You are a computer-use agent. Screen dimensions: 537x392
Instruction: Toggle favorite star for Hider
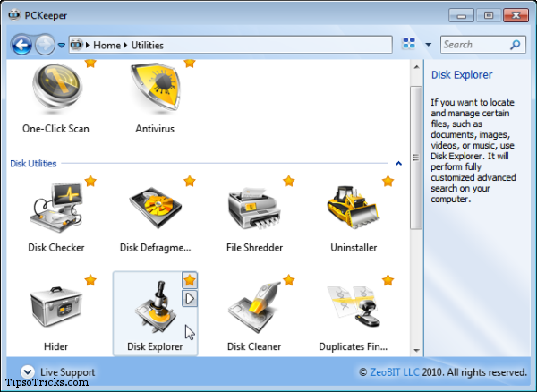(90, 280)
